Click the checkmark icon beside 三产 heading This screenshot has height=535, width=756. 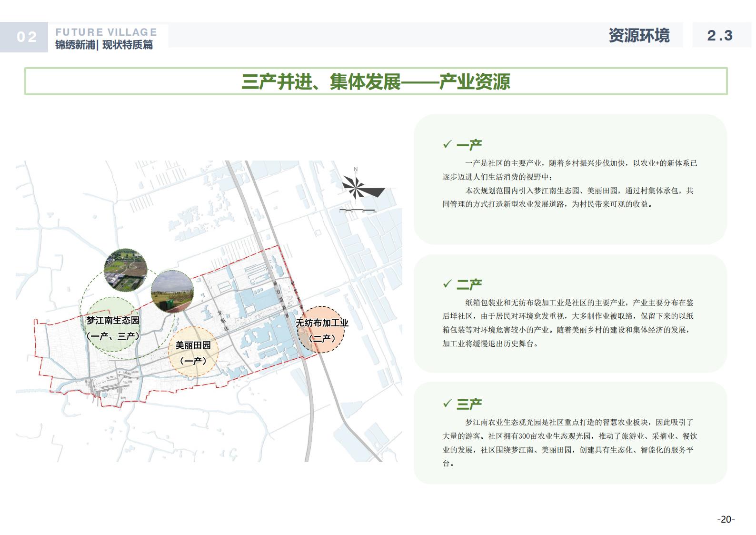pos(447,404)
